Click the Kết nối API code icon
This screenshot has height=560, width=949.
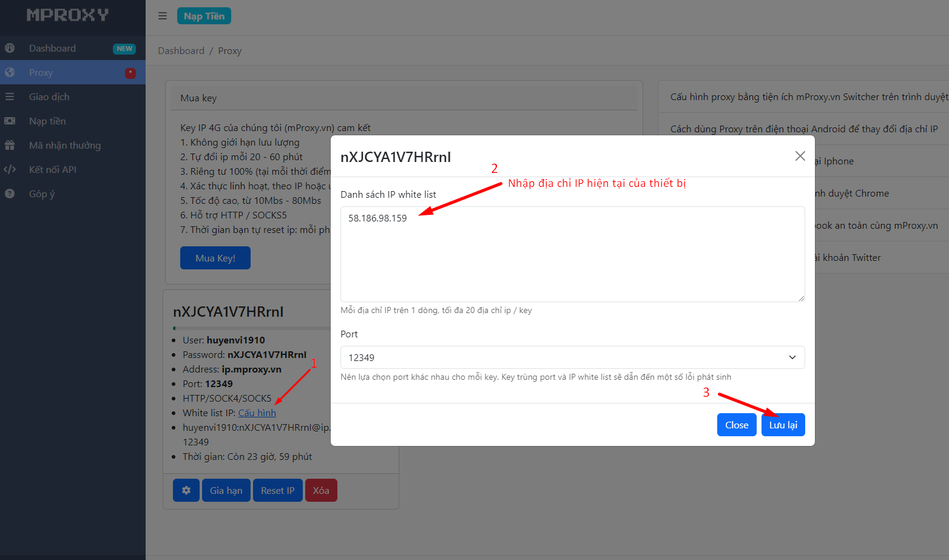[x=10, y=169]
